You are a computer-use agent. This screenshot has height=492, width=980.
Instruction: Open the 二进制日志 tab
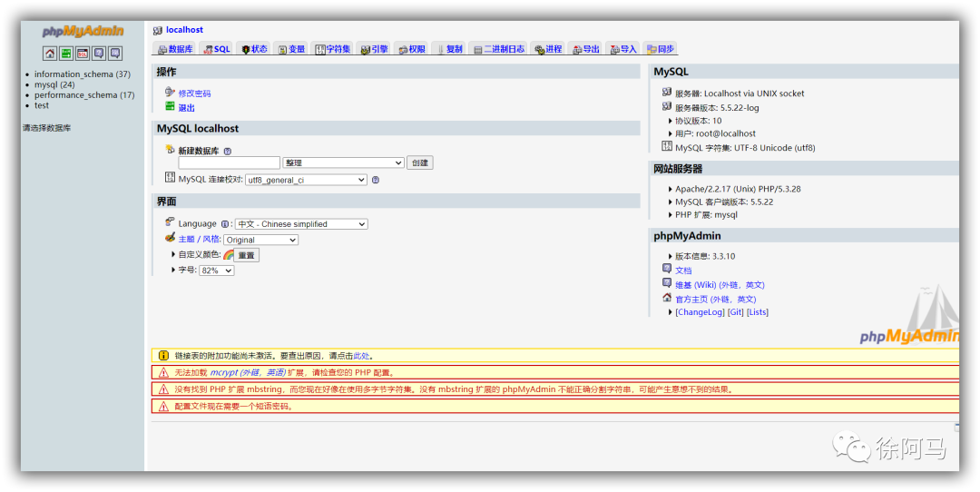click(x=499, y=49)
